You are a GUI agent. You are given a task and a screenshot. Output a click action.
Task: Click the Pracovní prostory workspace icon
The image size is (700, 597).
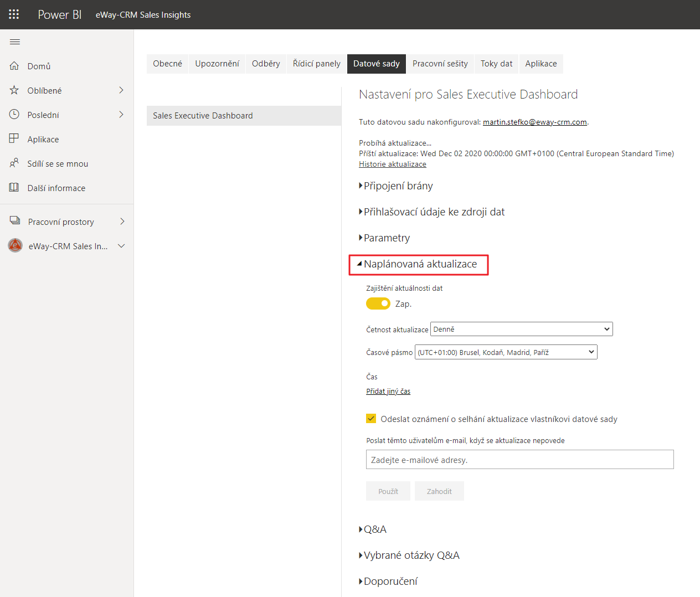(15, 221)
